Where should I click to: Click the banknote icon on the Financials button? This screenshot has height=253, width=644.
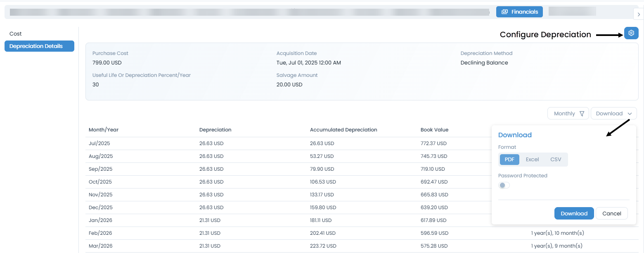(504, 12)
